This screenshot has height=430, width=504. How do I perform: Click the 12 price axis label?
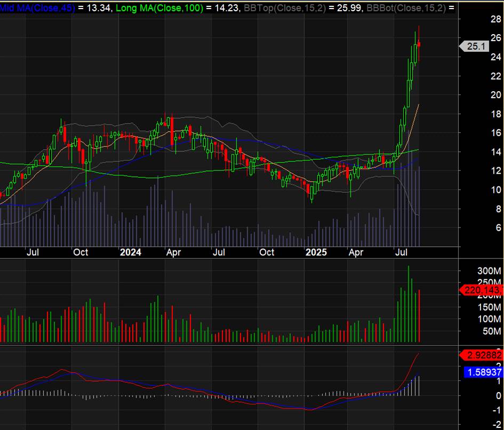(x=496, y=171)
